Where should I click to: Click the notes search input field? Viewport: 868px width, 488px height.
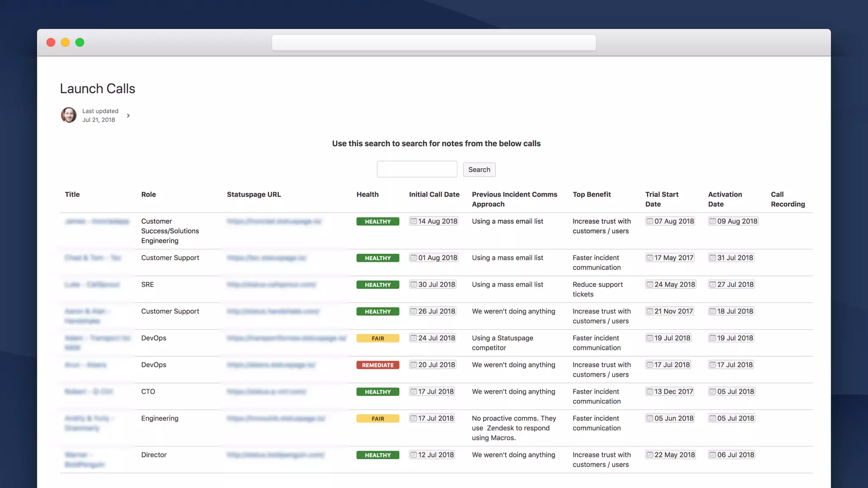417,169
